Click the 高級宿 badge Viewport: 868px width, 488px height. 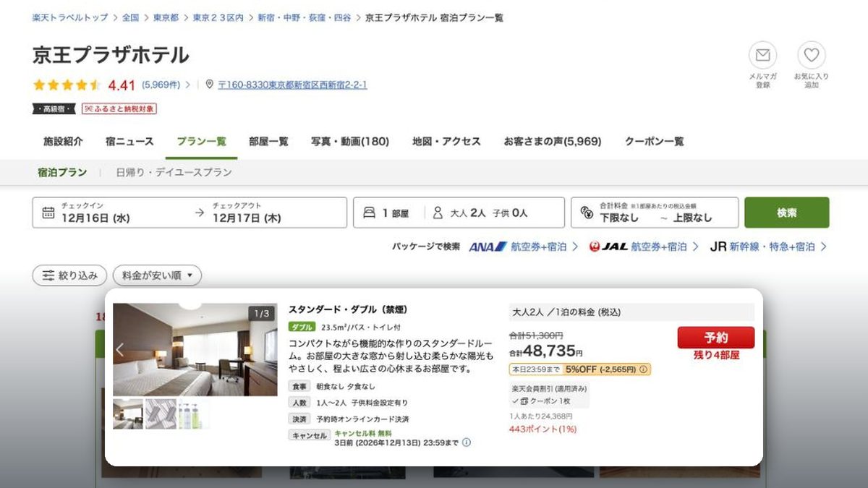54,108
